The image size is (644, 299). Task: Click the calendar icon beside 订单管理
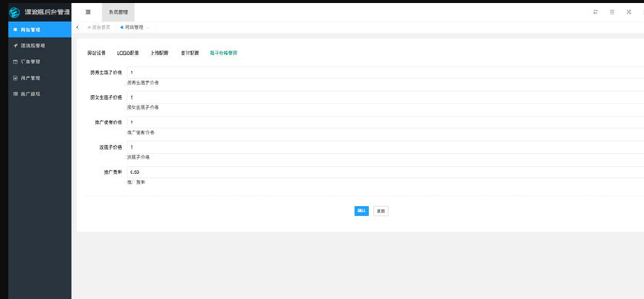[15, 62]
